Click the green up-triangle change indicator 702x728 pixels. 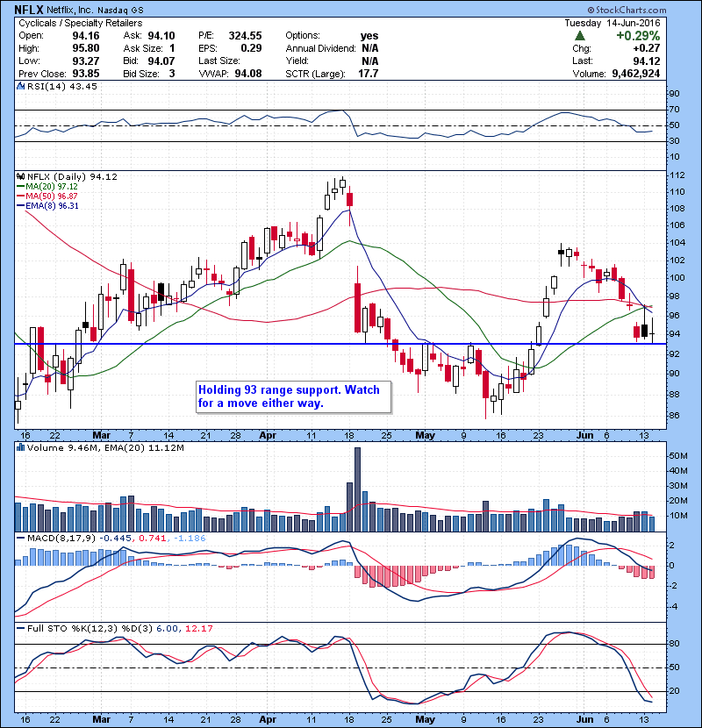click(579, 36)
